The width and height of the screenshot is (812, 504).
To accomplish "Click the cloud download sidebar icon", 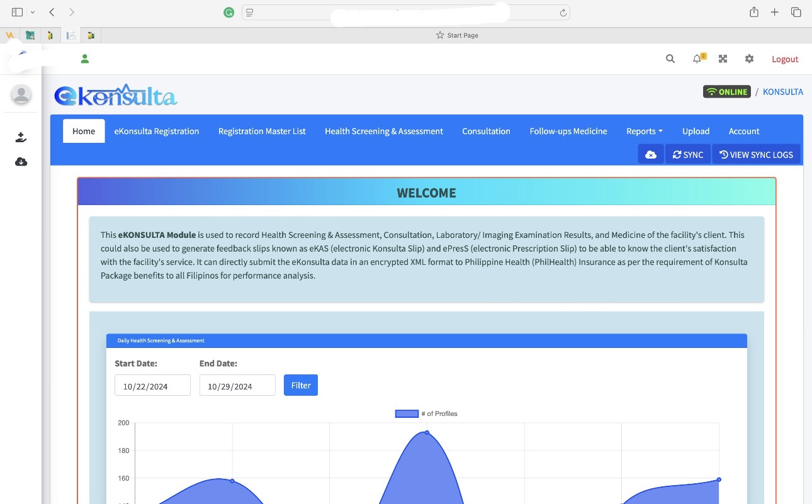I will (x=21, y=162).
